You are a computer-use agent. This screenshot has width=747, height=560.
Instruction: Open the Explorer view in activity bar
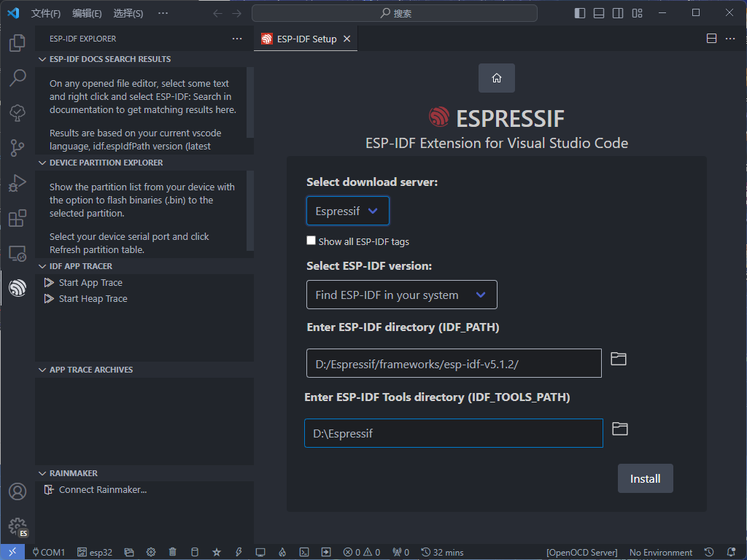tap(18, 43)
